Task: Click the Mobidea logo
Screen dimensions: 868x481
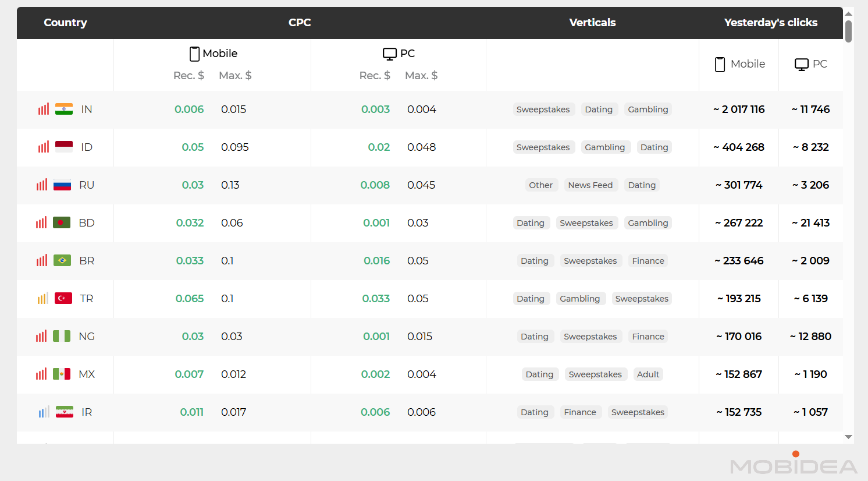Action: [794, 465]
